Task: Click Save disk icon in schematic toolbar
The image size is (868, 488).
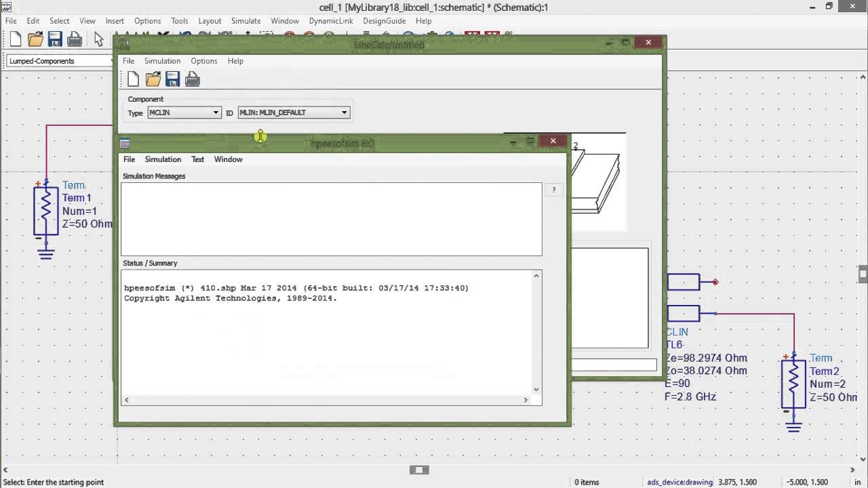Action: pyautogui.click(x=56, y=39)
